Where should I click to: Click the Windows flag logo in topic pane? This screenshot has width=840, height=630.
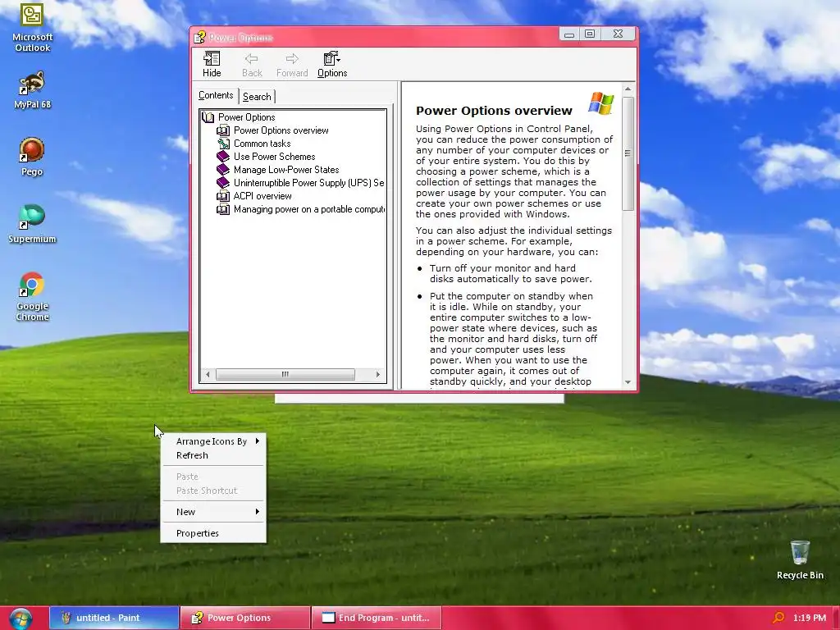pos(601,103)
